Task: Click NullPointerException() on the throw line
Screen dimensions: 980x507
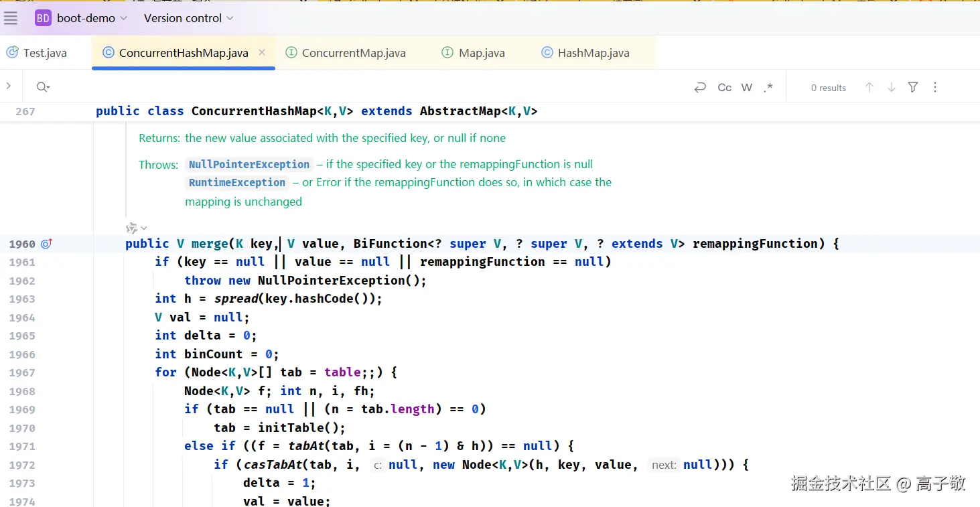Action: (x=338, y=281)
